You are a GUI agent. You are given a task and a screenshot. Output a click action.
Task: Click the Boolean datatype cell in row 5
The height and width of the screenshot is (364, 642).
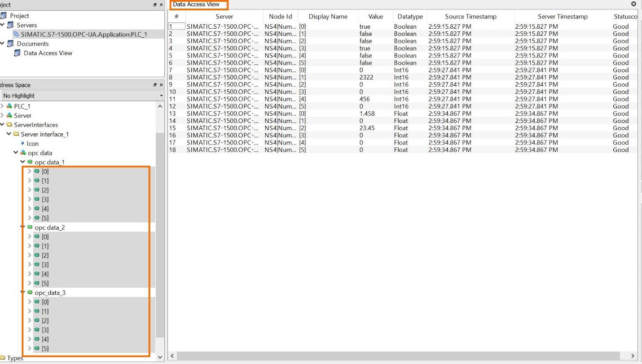click(x=405, y=56)
